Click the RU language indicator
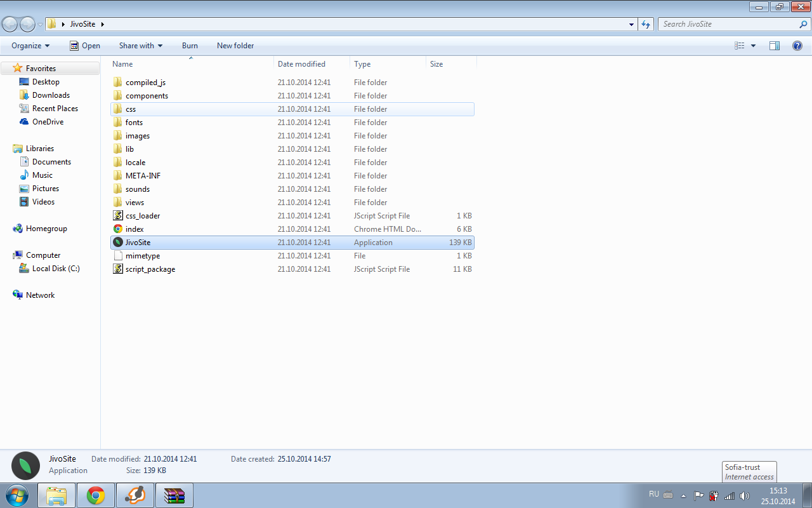 [x=654, y=494]
